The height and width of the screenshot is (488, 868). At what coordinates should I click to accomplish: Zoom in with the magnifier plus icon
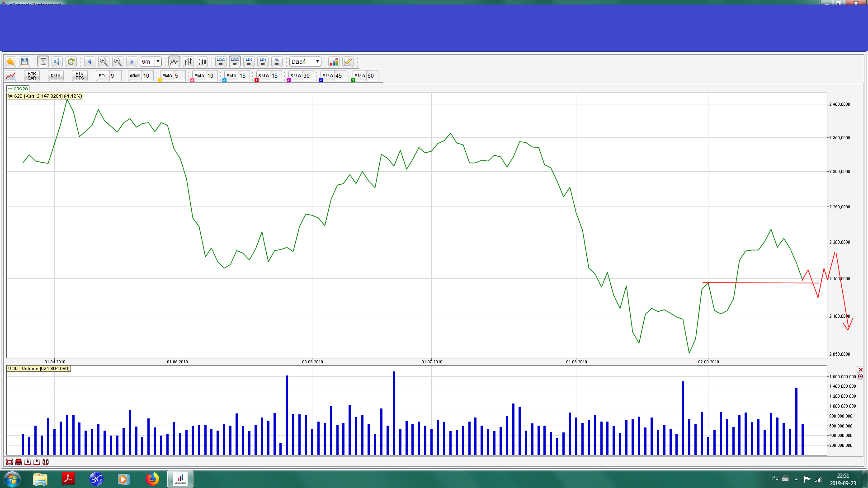[104, 62]
